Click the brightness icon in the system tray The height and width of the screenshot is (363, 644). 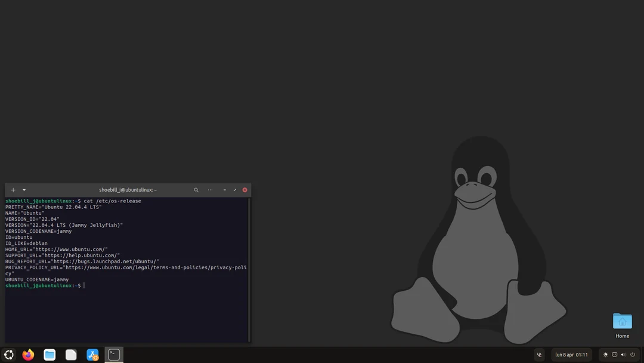click(605, 354)
